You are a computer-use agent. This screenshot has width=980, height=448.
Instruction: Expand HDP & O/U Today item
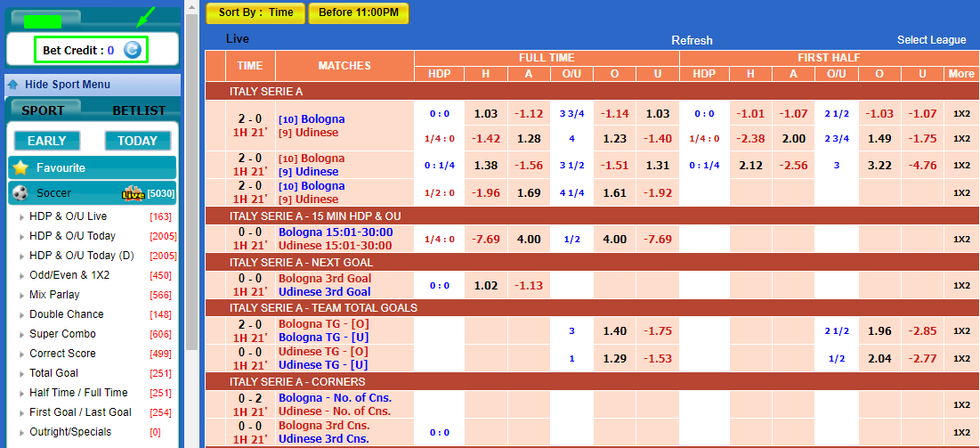click(x=72, y=236)
